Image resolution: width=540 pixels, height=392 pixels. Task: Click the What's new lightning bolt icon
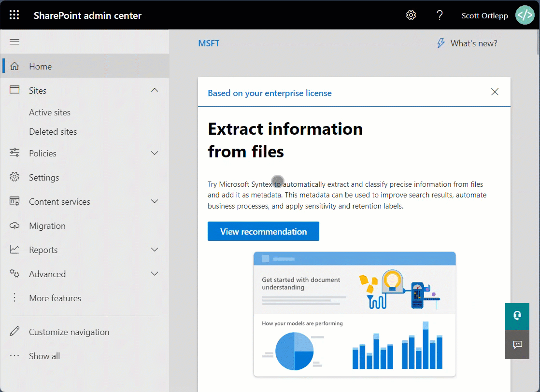pyautogui.click(x=441, y=43)
